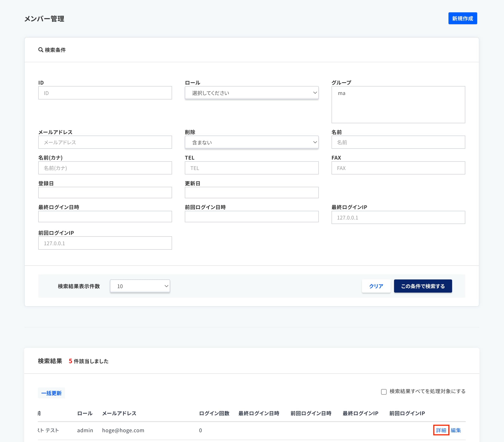
Task: Check 検索結果すべてを処理対象にする checkbox
Action: 384,391
